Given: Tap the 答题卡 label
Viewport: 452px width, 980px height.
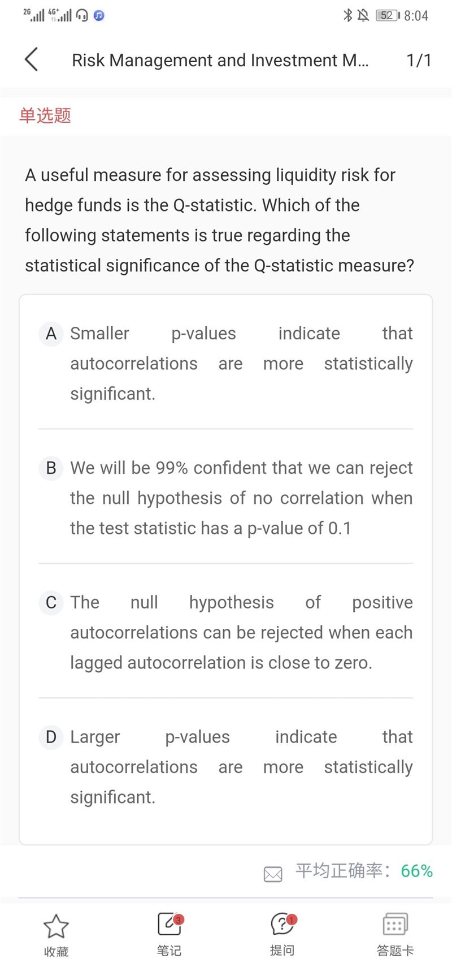Looking at the screenshot, I should pyautogui.click(x=395, y=951).
